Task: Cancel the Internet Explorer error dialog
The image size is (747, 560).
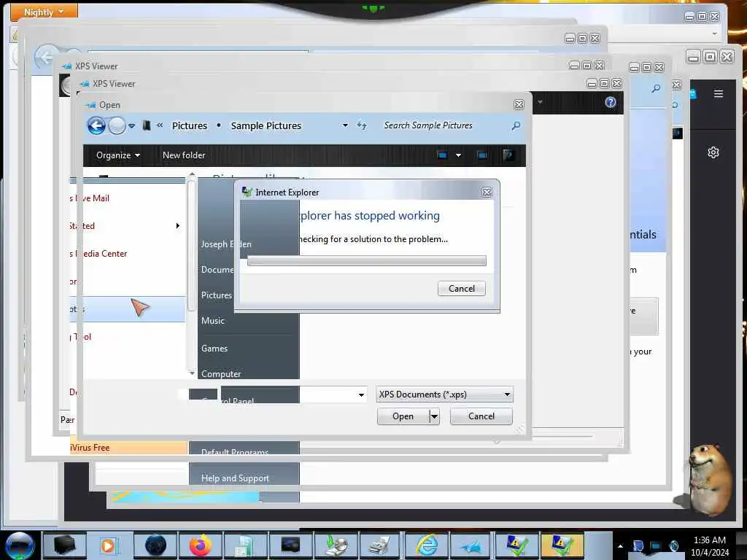Action: pos(462,289)
